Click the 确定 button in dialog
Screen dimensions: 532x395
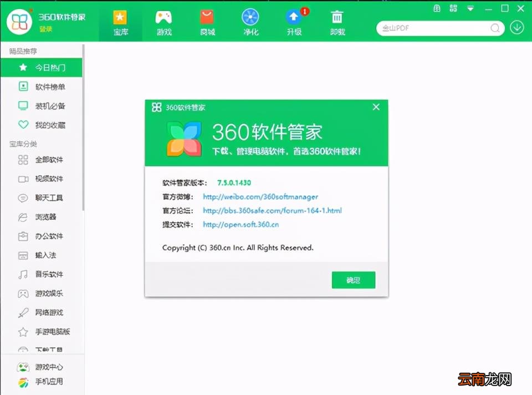[354, 280]
